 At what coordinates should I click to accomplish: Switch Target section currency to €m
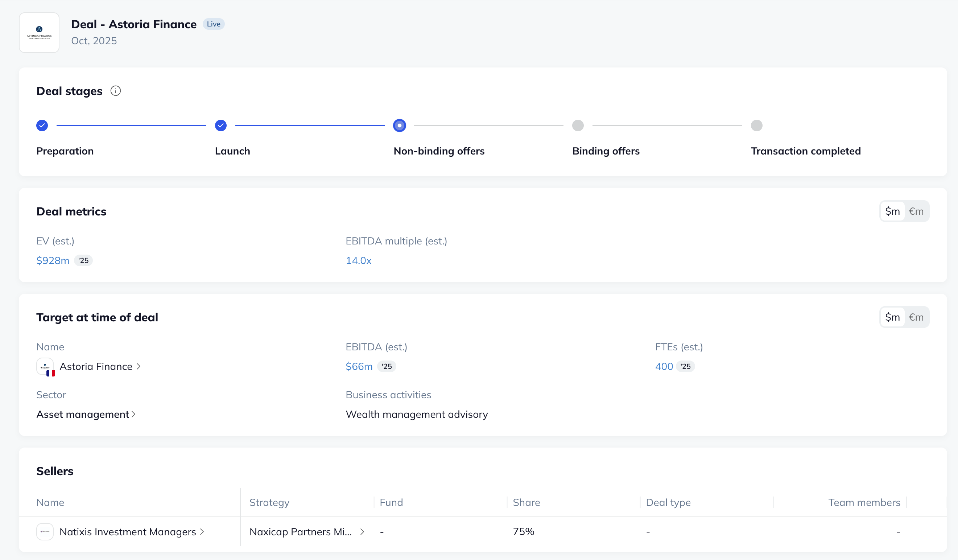[x=916, y=317]
